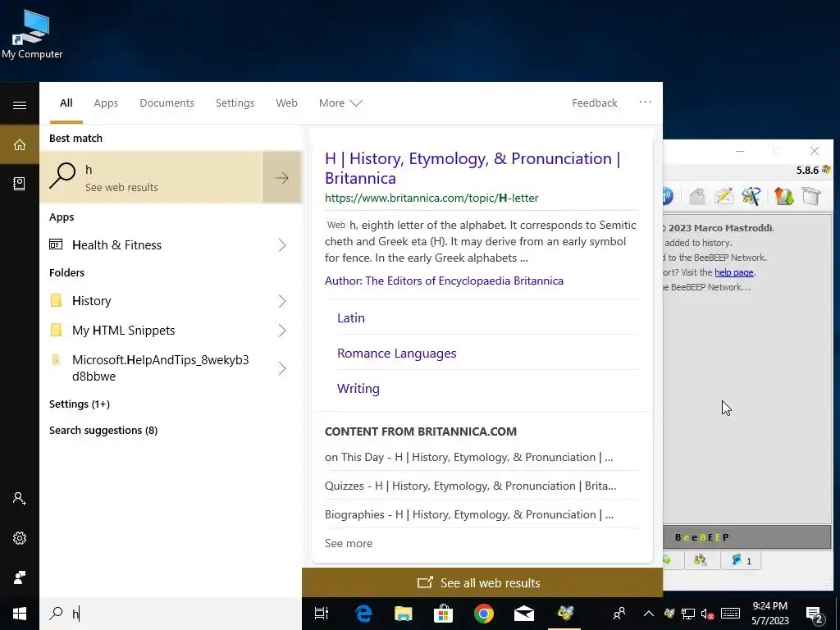Open BeeBEEP file transfer arrows icon
The height and width of the screenshot is (630, 840).
coord(783,196)
